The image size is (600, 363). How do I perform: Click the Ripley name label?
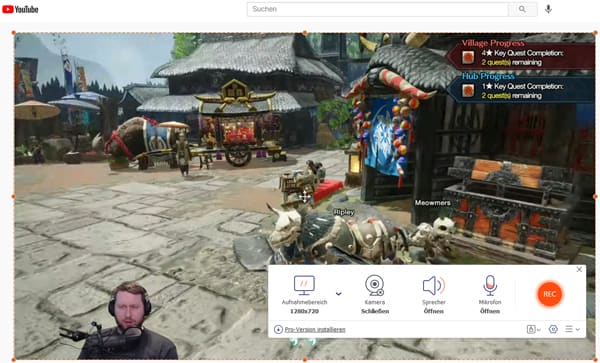[344, 212]
